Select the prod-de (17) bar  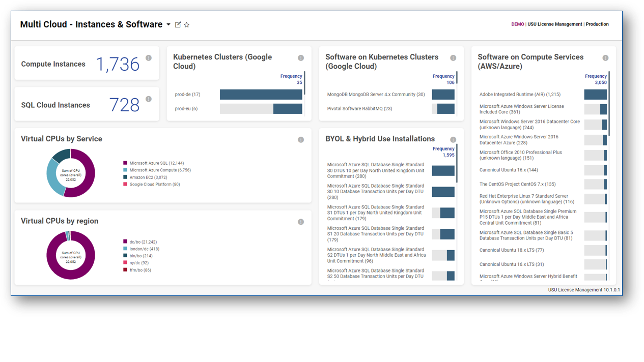[261, 95]
